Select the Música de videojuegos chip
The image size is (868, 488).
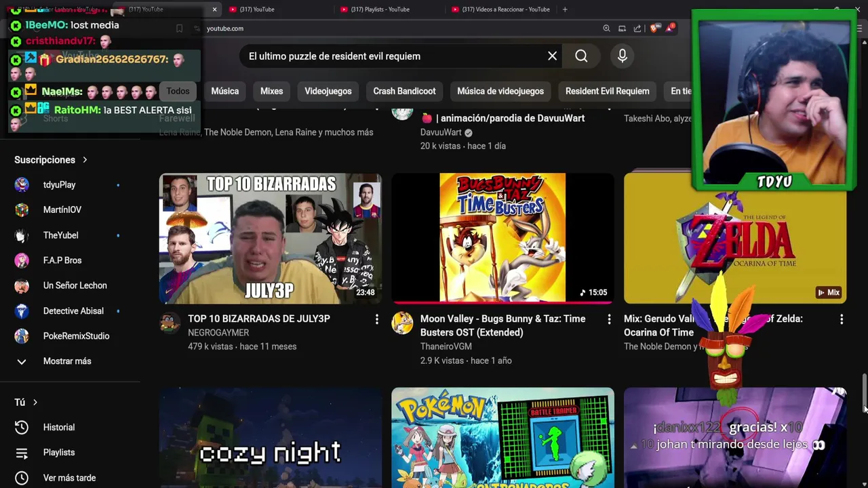tap(500, 91)
